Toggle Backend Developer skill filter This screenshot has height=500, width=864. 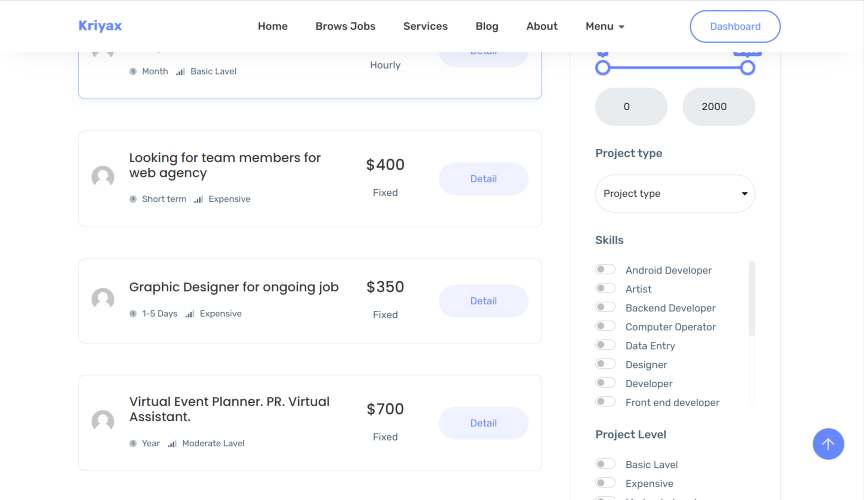[605, 307]
